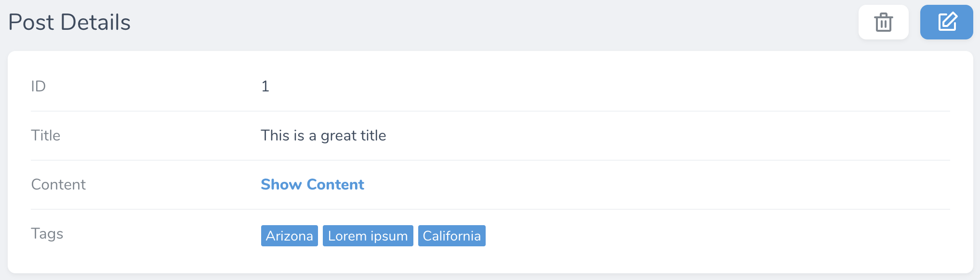Screen dimensions: 980x280
Task: Click the word 'Show' in the content link
Action: coord(281,184)
